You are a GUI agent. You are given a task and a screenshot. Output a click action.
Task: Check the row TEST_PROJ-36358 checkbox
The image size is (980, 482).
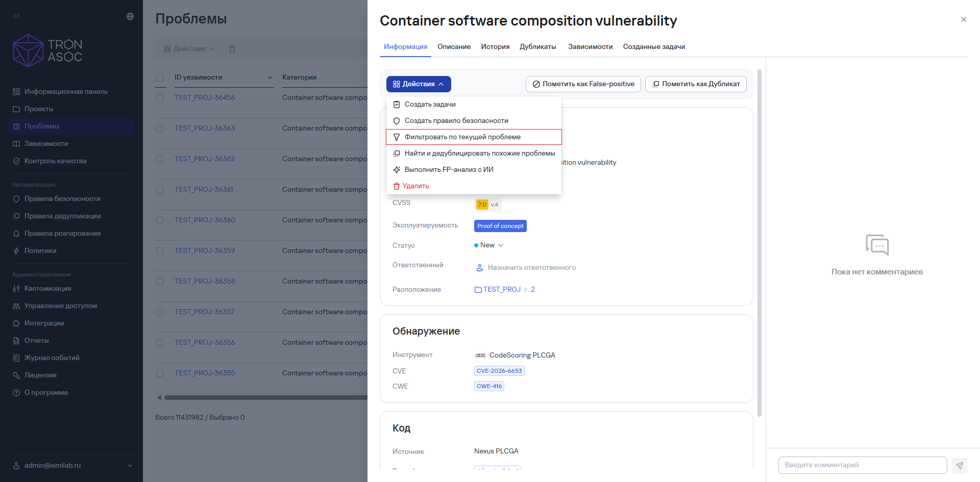coord(160,282)
